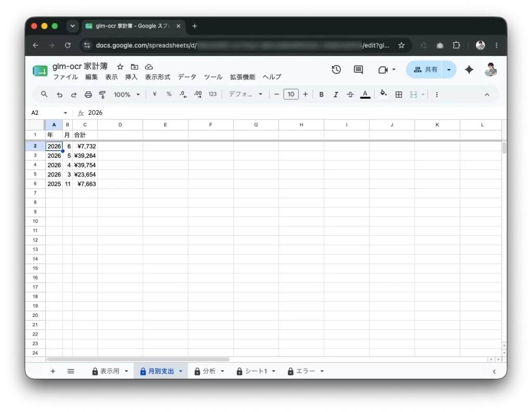Open the version history clock icon
Viewport: 532px width, 412px height.
(336, 70)
